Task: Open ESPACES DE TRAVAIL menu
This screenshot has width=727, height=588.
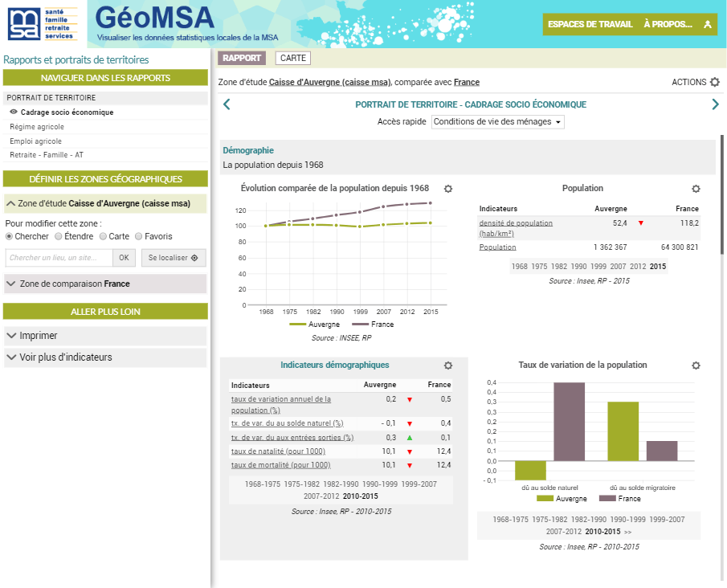Action: pos(590,25)
